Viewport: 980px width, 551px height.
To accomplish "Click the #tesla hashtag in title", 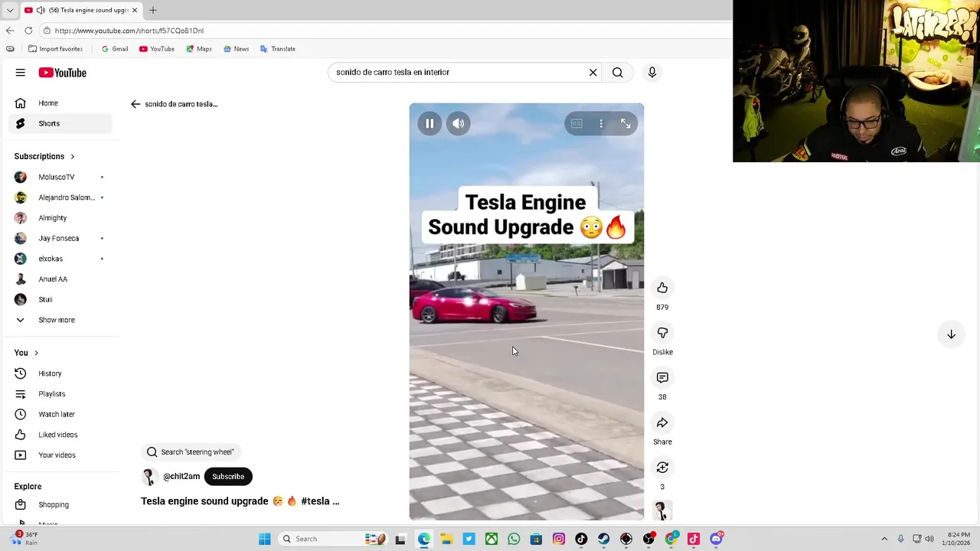I will pos(315,501).
